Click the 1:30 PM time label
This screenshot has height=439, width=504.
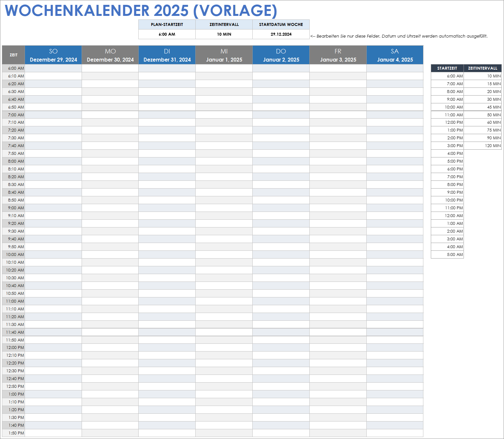pos(14,418)
